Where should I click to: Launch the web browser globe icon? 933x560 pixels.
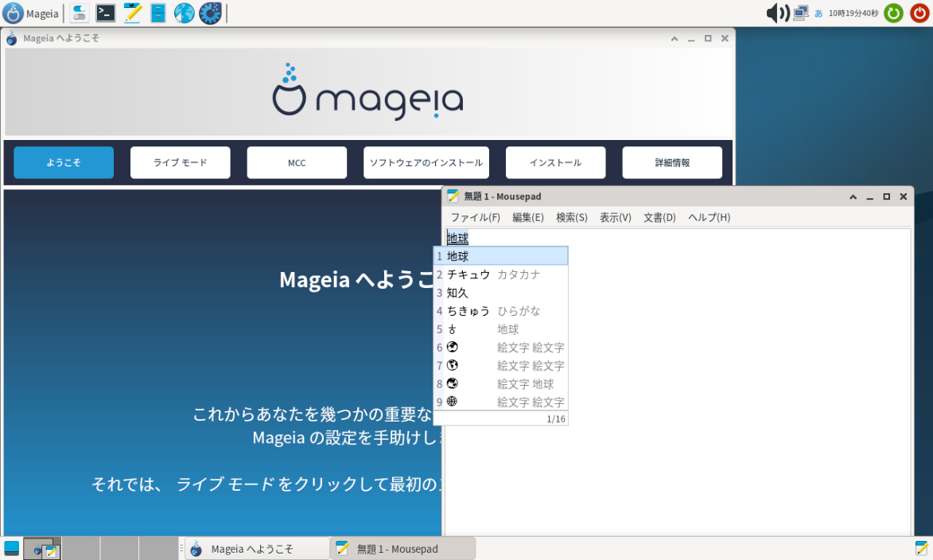[184, 13]
